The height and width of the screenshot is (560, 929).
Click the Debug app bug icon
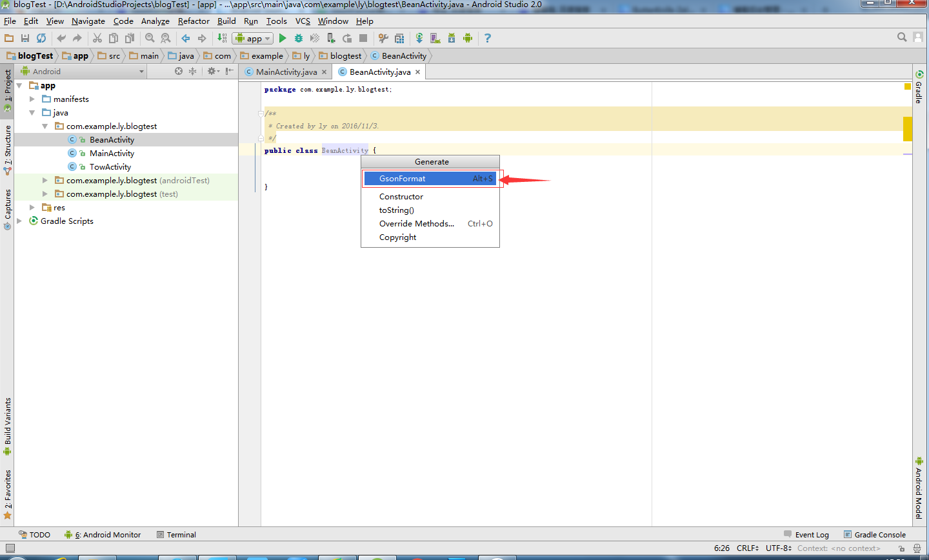299,38
